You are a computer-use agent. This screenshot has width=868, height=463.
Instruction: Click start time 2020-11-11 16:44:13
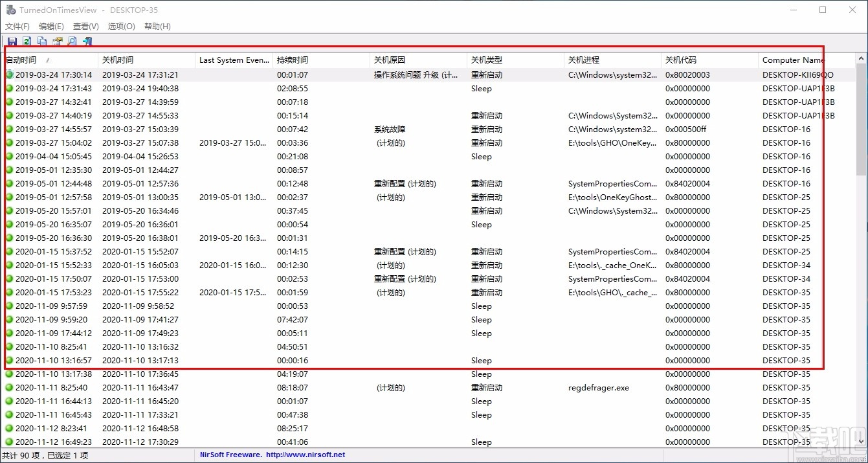[x=54, y=401]
